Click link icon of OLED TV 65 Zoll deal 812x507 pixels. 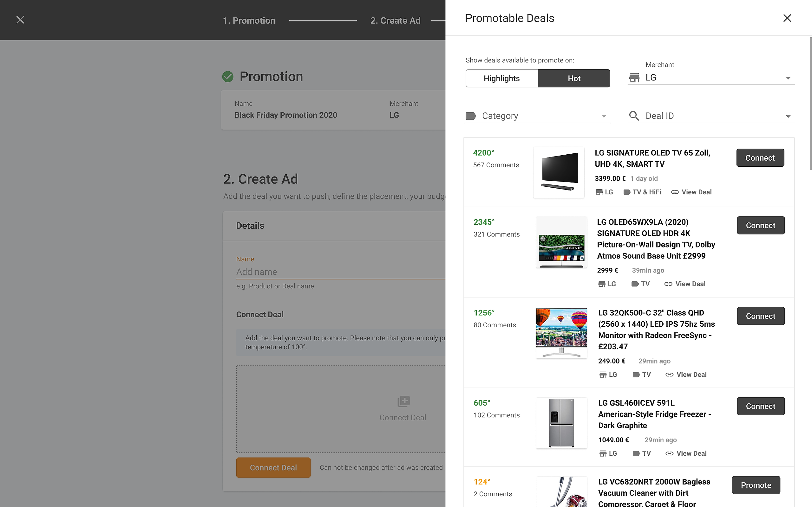(674, 192)
